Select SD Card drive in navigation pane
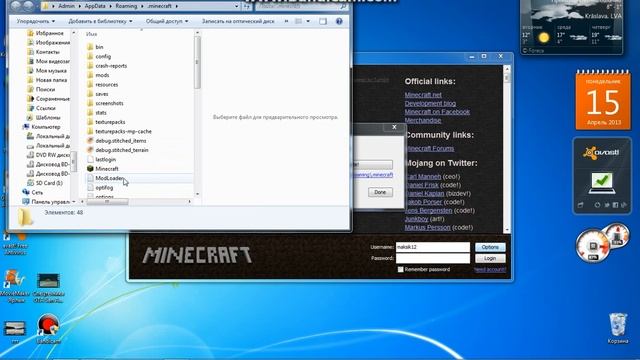Screen dimensions: 640x360 (x=45, y=183)
